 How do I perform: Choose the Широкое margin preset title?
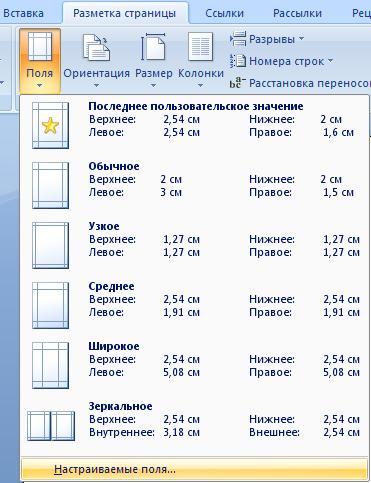pos(114,346)
